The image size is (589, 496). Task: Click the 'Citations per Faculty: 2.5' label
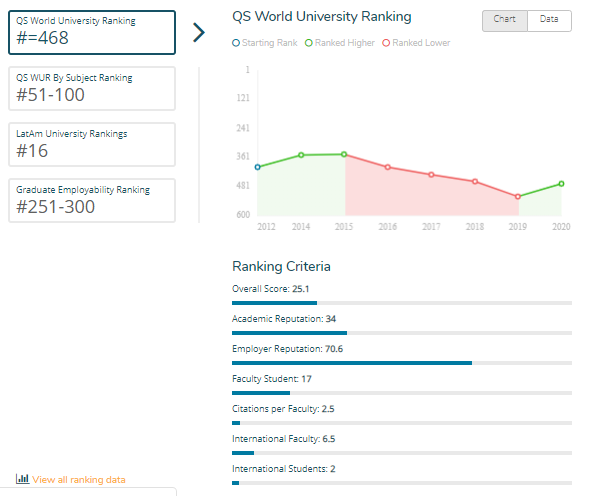click(x=283, y=409)
